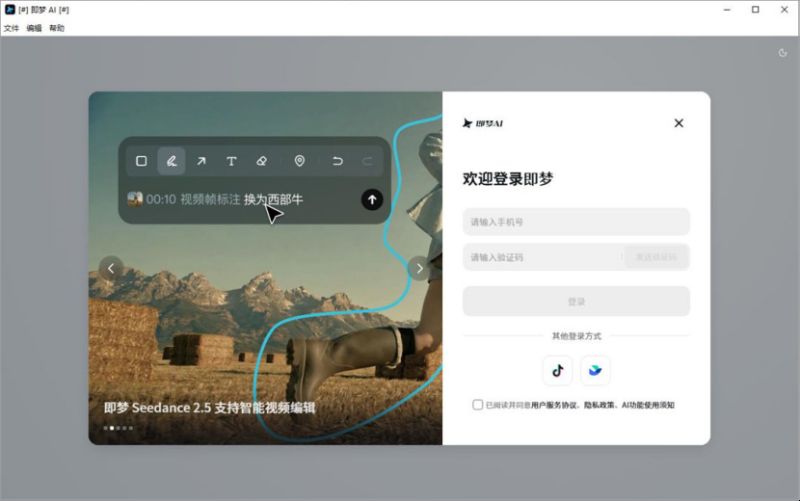Show next banner slide with right chevron

tap(419, 268)
